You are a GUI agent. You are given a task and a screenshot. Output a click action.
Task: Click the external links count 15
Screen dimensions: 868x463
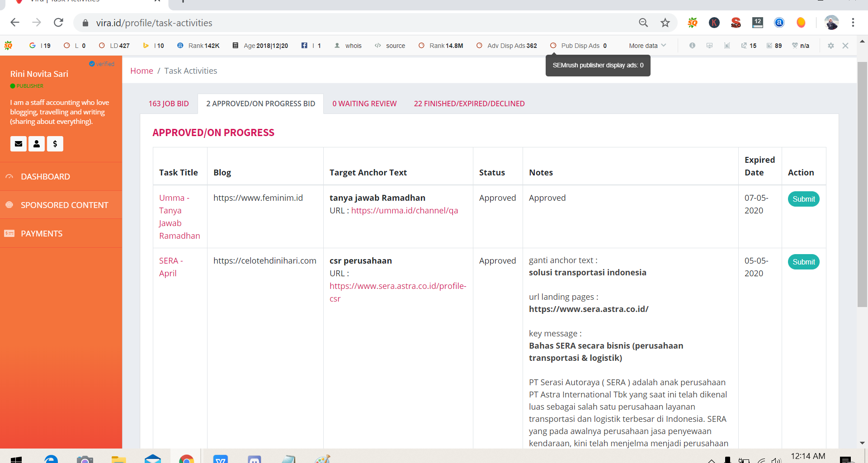(749, 46)
